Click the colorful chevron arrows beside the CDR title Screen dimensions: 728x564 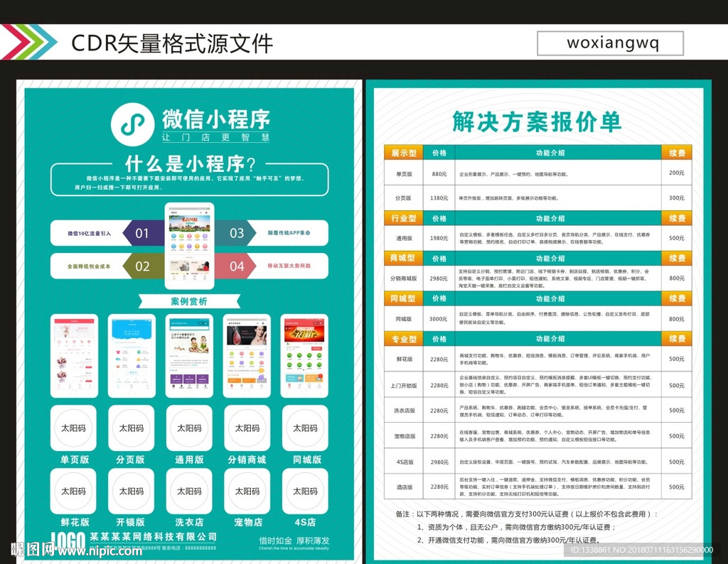[x=28, y=42]
